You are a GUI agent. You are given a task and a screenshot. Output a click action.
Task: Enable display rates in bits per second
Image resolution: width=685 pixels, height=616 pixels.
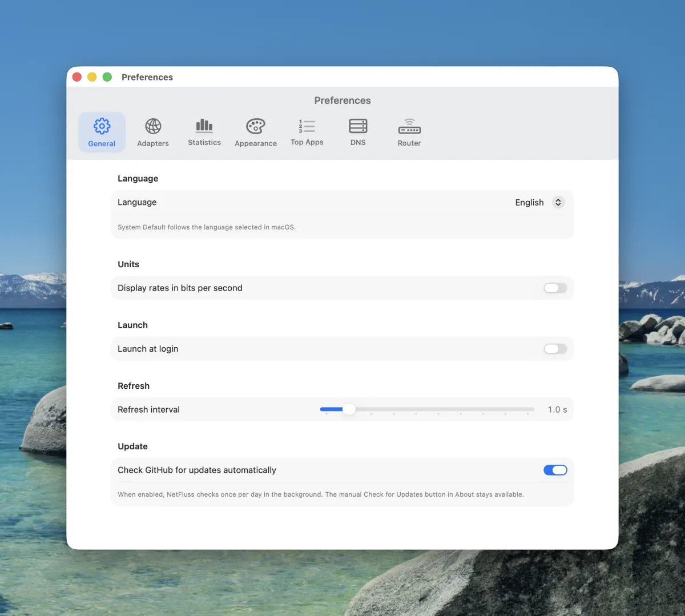click(555, 288)
